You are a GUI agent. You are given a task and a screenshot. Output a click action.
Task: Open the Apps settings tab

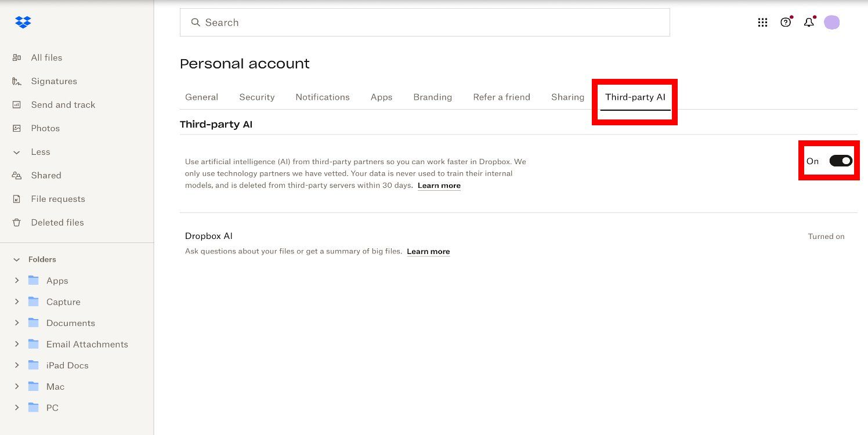(x=382, y=97)
